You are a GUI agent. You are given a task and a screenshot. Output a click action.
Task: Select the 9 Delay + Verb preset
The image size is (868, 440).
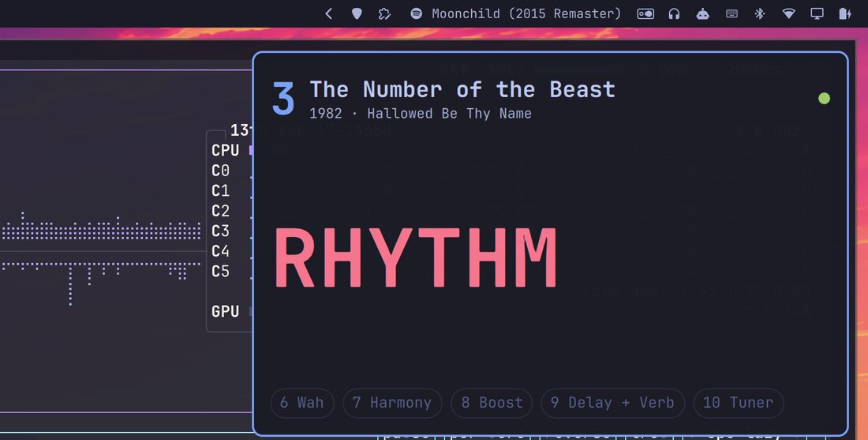coord(613,403)
